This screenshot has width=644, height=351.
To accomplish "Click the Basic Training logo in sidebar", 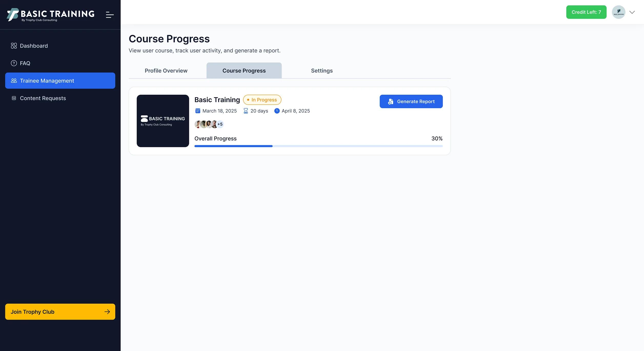I will coord(51,15).
